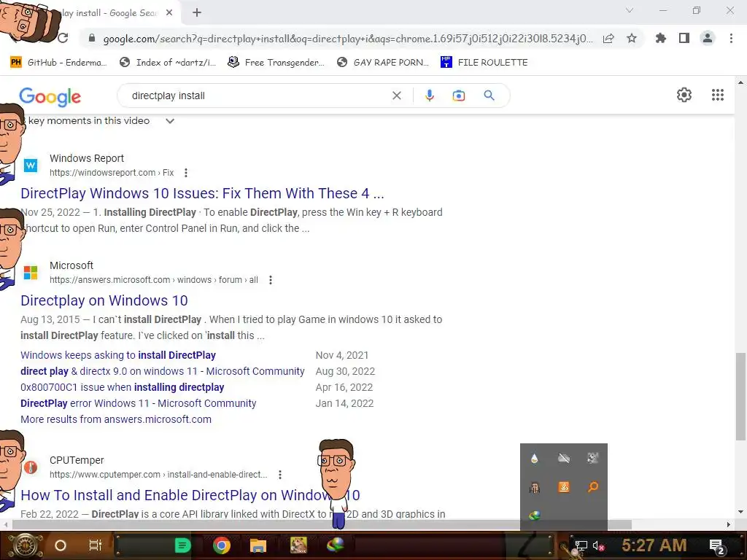This screenshot has height=560, width=747.
Task: Open notification center with 2 notifications
Action: click(717, 546)
